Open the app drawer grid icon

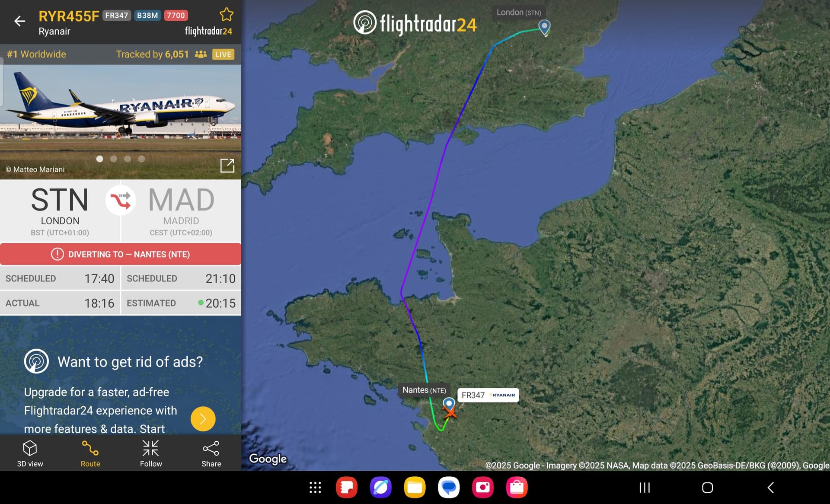pos(315,488)
